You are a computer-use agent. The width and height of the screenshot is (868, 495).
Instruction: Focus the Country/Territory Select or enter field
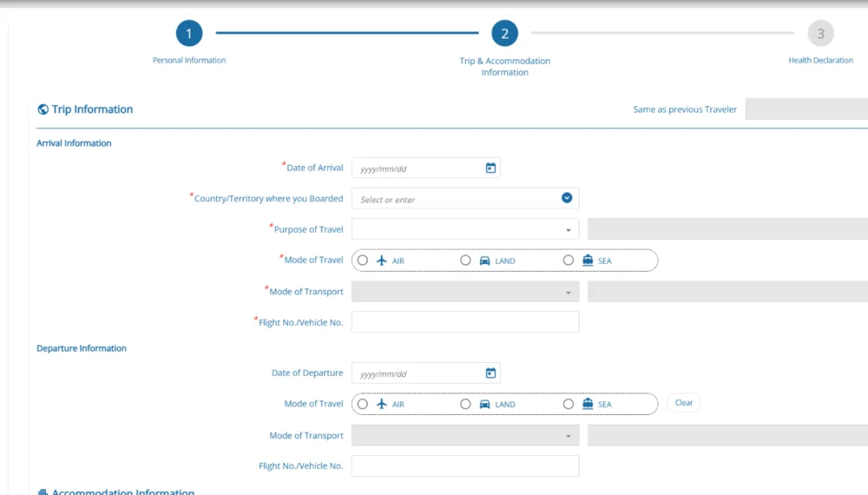click(465, 198)
